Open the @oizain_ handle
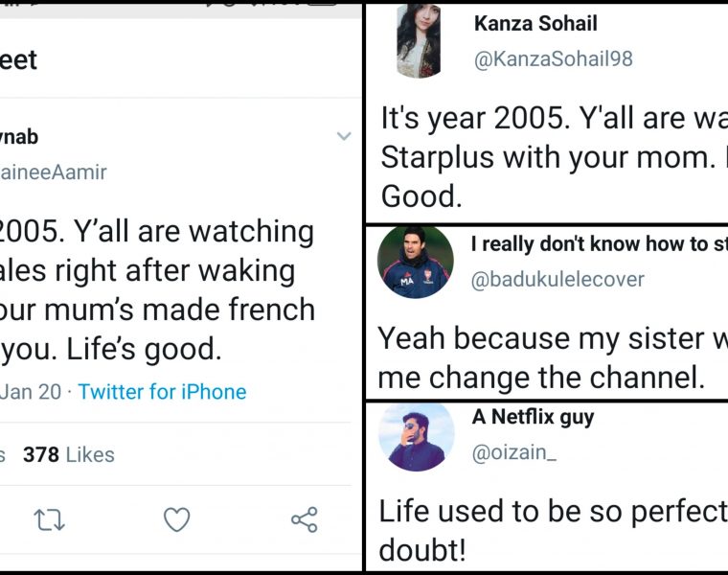This screenshot has width=728, height=575. point(513,452)
